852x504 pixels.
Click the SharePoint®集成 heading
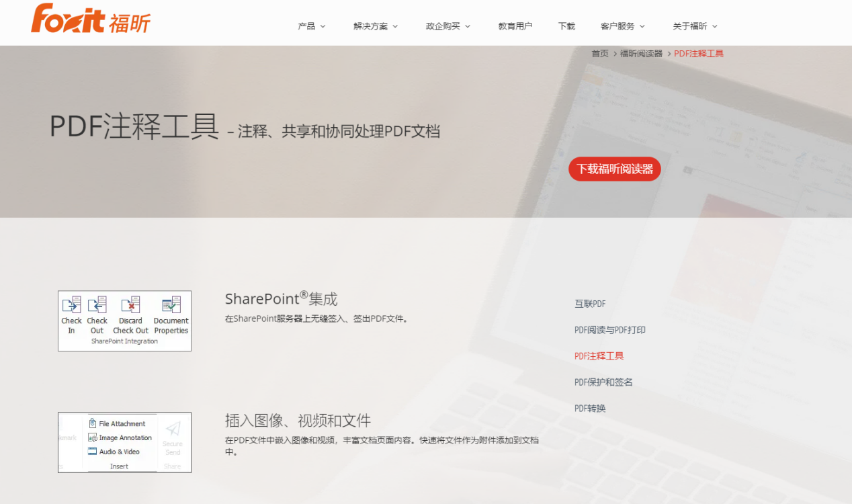point(281,298)
